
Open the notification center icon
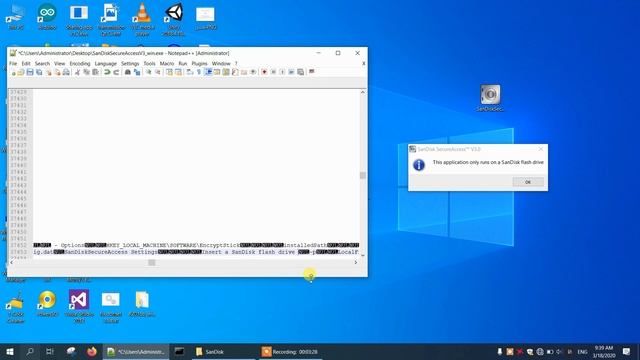pyautogui.click(x=627, y=351)
